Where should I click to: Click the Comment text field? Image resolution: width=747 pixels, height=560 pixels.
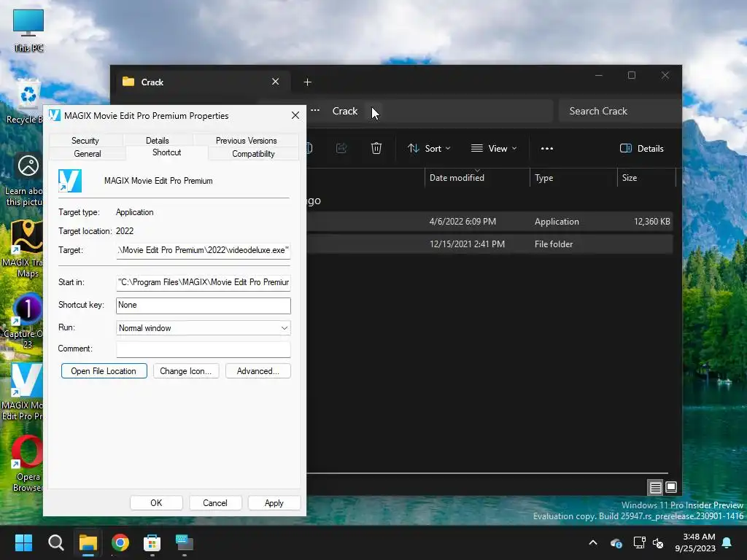[x=204, y=349]
